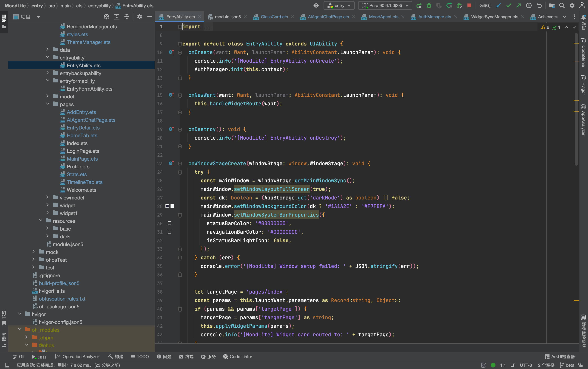Open the entry run configuration dropdown
The height and width of the screenshot is (369, 588).
339,6
